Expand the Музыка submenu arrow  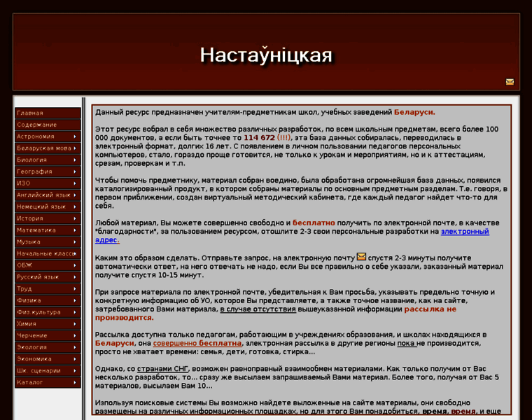(x=75, y=242)
